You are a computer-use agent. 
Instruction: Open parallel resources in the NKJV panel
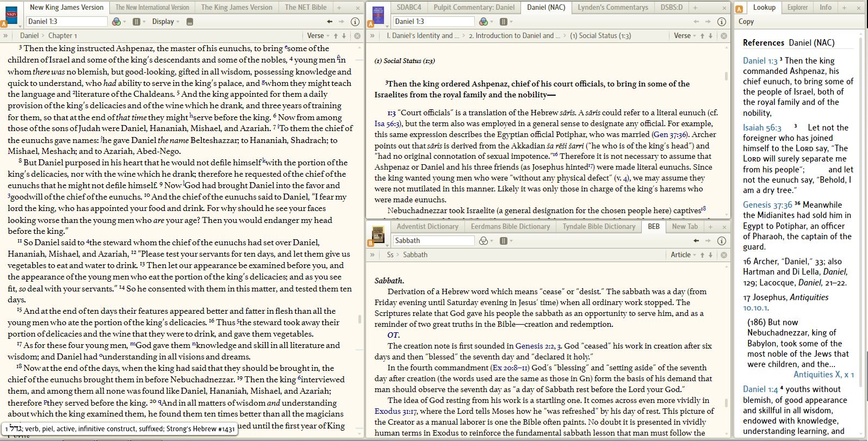137,22
